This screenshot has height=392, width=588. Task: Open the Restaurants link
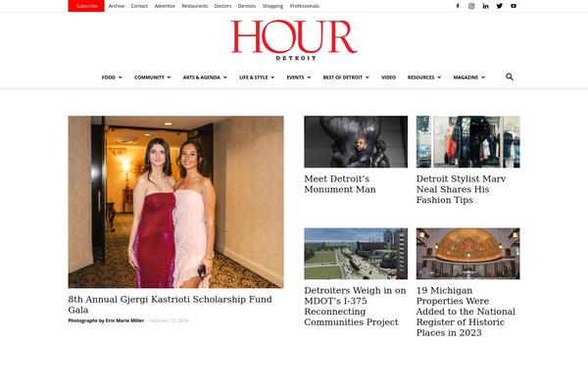195,6
